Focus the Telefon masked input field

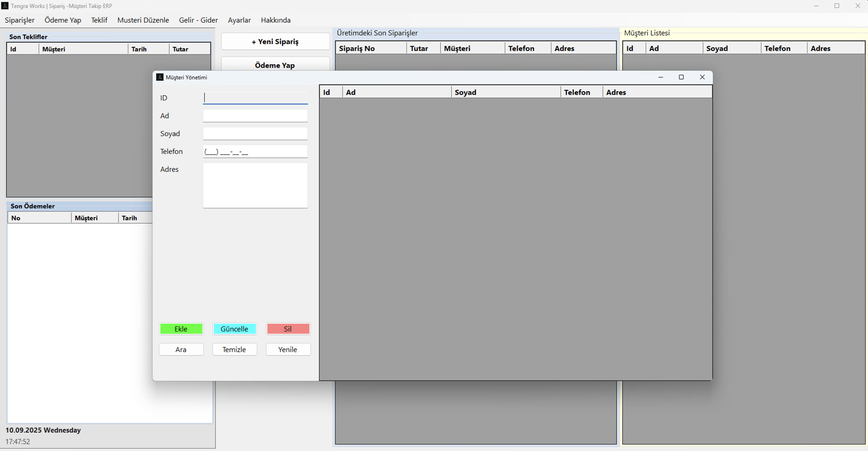255,152
